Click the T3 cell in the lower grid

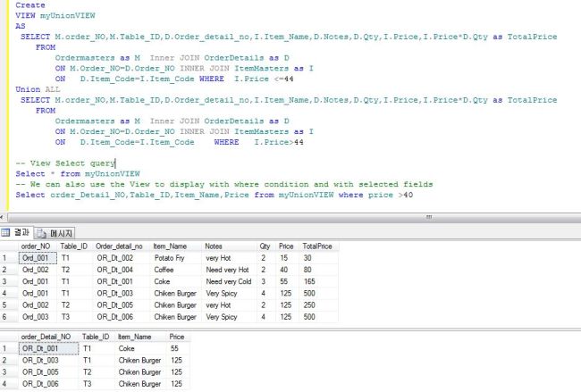point(97,384)
